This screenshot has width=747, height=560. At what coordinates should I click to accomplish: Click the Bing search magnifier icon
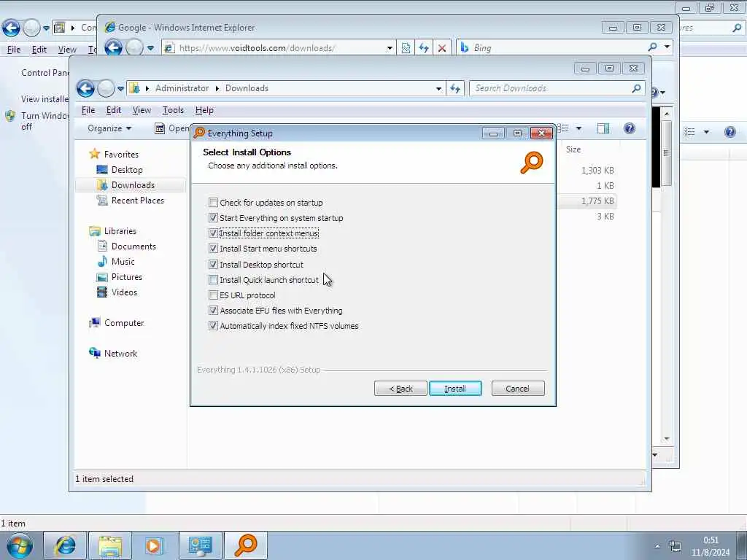click(x=653, y=47)
